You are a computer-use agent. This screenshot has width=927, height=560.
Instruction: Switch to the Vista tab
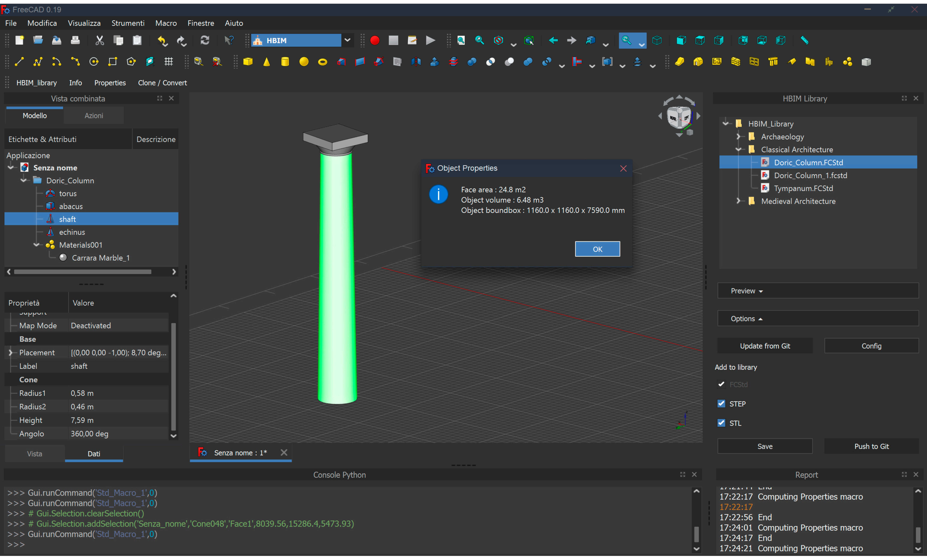point(35,454)
